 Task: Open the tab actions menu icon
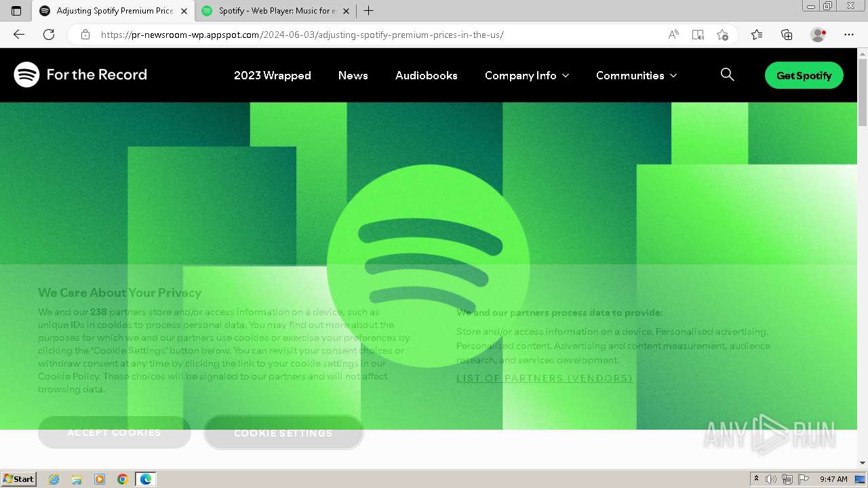pyautogui.click(x=16, y=11)
